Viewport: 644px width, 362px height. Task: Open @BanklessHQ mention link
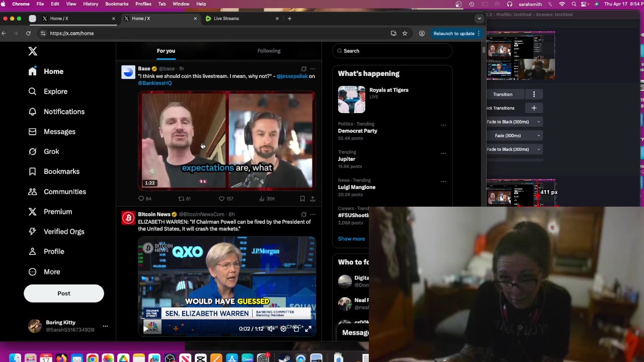tap(155, 83)
